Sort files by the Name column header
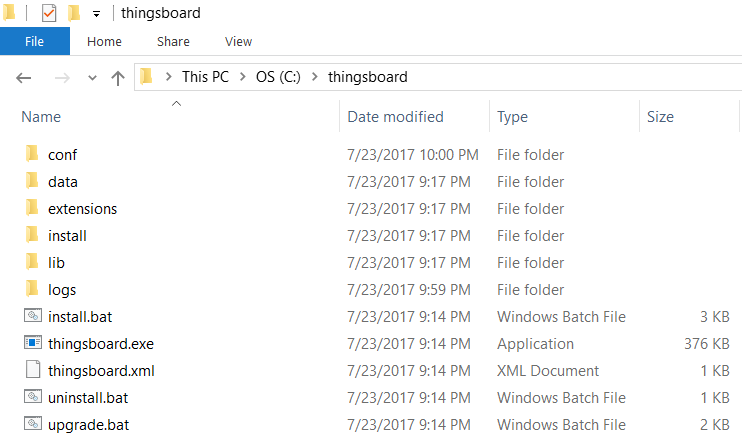Viewport: 742px width, 441px height. click(x=41, y=117)
